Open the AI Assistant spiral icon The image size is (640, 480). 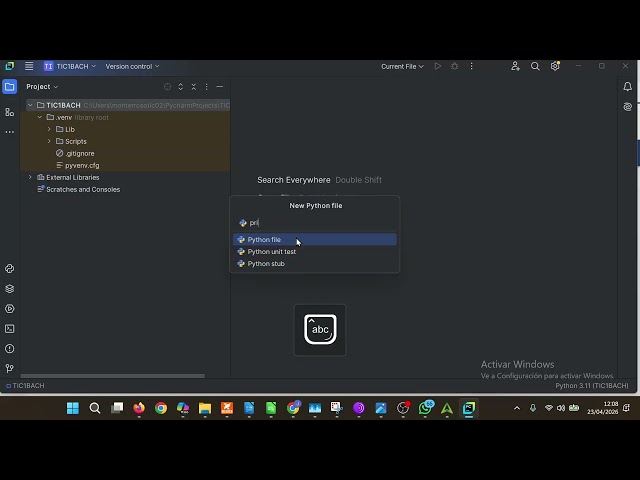[x=628, y=107]
